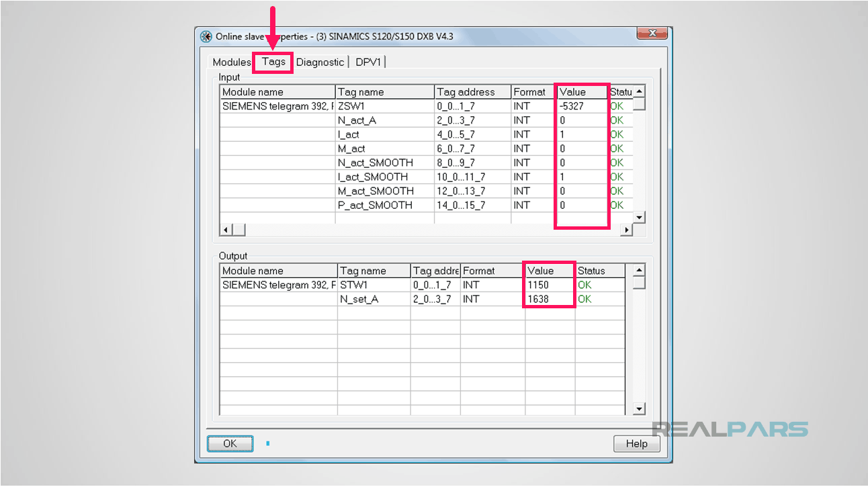Confirm the dialog with the OK button

[x=230, y=443]
